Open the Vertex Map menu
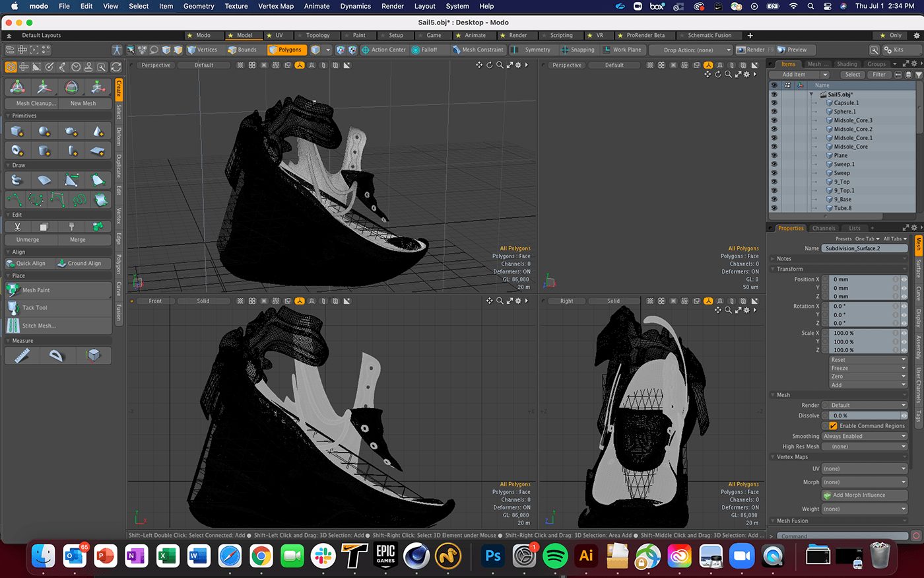 276,6
